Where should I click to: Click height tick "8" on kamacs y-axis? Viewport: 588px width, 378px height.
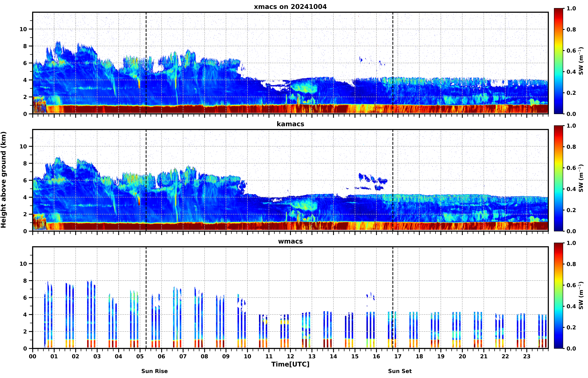click(25, 164)
